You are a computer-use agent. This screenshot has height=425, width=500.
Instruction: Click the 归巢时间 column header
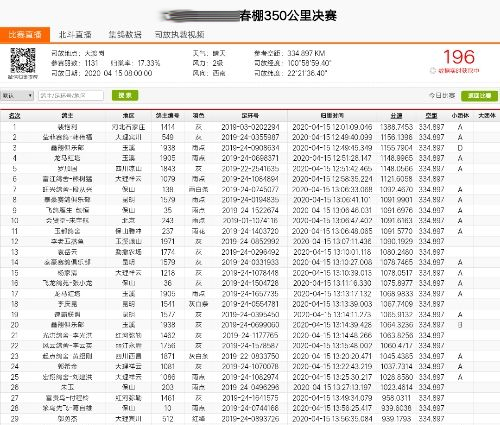pos(332,116)
